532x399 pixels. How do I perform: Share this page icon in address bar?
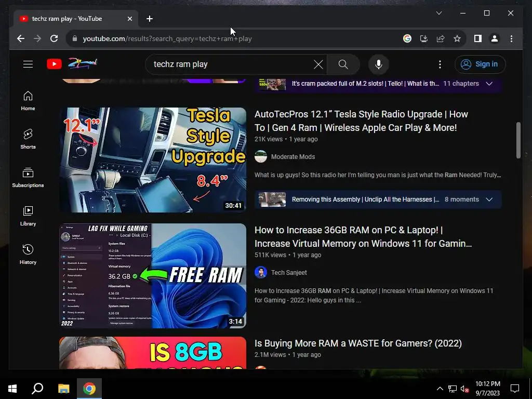point(441,38)
